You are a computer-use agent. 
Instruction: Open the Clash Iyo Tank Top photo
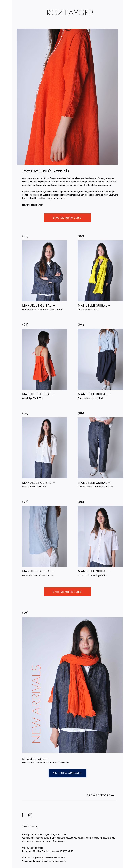tap(45, 359)
